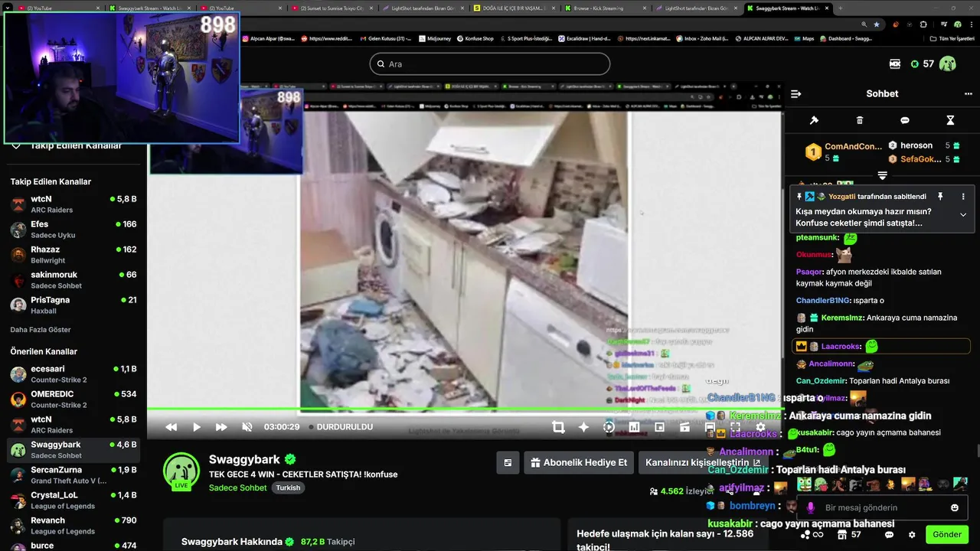This screenshot has width=980, height=551.
Task: Click the channel points infinity icon
Action: (813, 534)
